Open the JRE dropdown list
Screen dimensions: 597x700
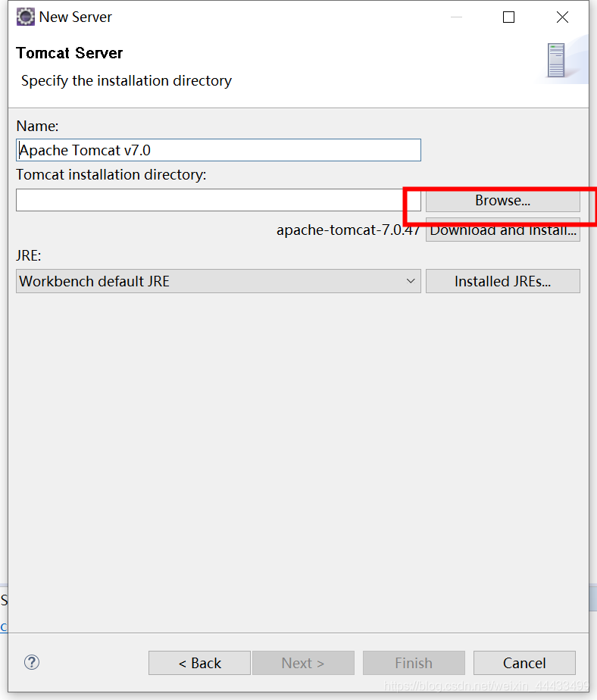point(218,281)
